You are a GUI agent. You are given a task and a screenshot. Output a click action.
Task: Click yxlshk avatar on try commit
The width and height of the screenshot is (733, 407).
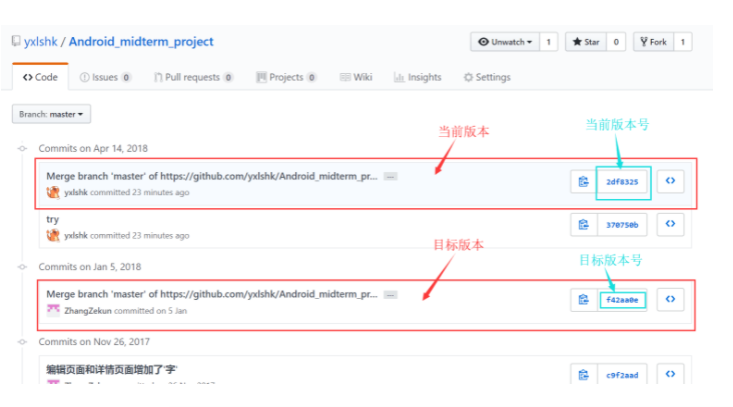[x=53, y=235]
